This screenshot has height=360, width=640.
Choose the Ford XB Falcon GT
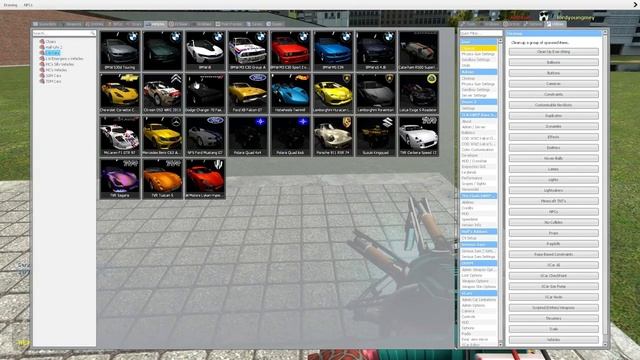pyautogui.click(x=248, y=93)
